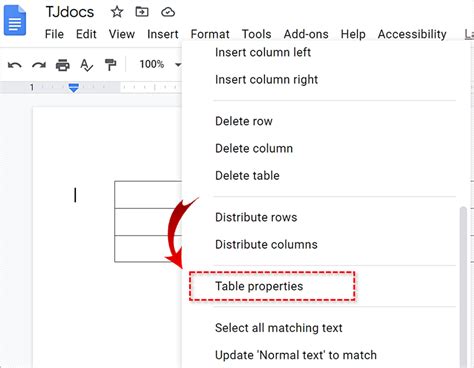Image resolution: width=474 pixels, height=368 pixels.
Task: Open the Google Docs home icon
Action: pos(15,20)
